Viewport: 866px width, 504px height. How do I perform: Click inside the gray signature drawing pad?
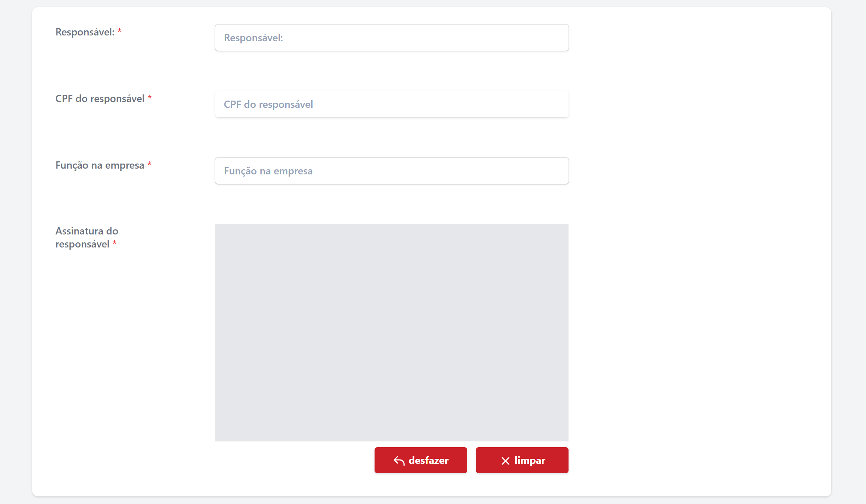click(x=392, y=333)
